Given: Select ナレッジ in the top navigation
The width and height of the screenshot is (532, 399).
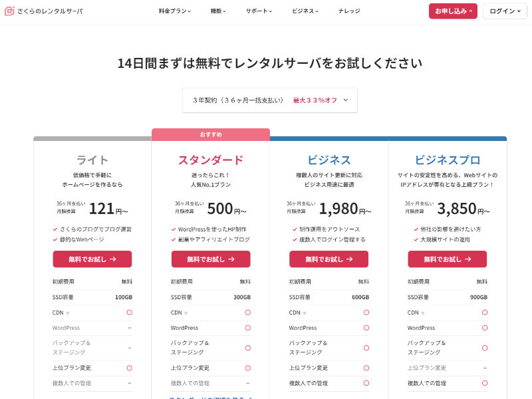Looking at the screenshot, I should (348, 11).
